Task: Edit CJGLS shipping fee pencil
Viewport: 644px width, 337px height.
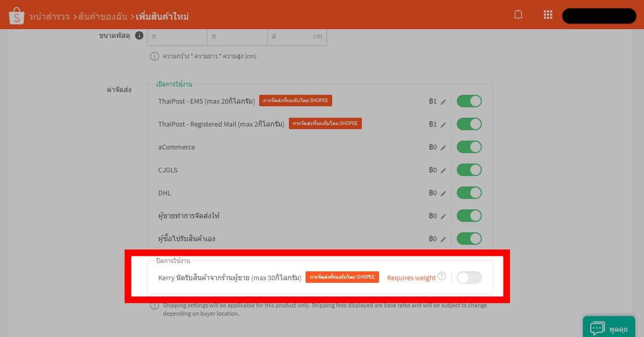Action: click(x=443, y=170)
